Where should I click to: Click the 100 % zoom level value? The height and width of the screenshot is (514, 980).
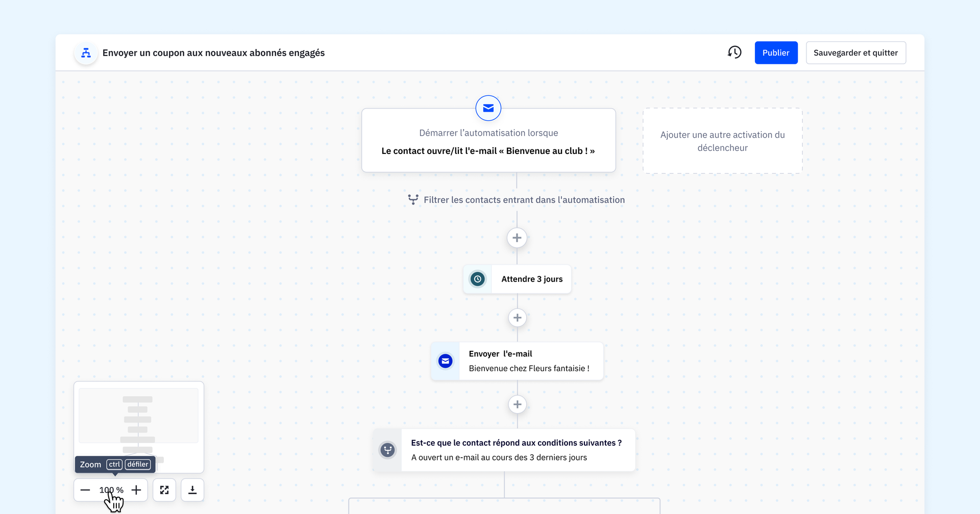(111, 490)
